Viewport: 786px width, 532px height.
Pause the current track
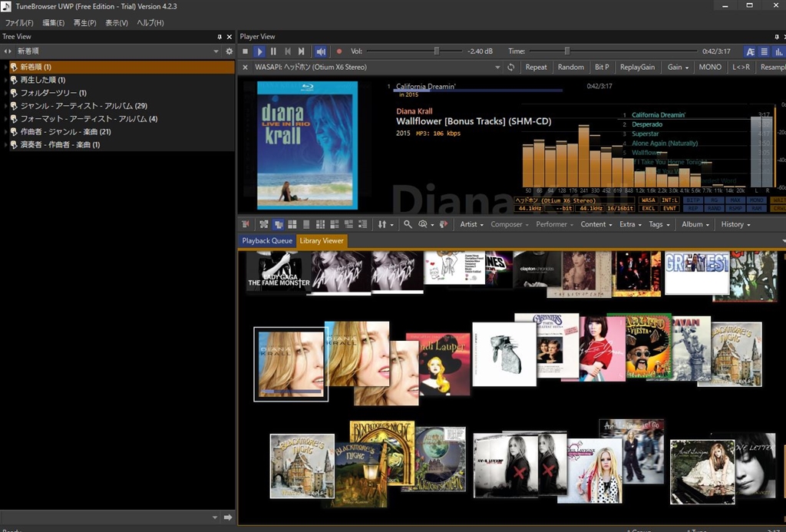pos(273,51)
